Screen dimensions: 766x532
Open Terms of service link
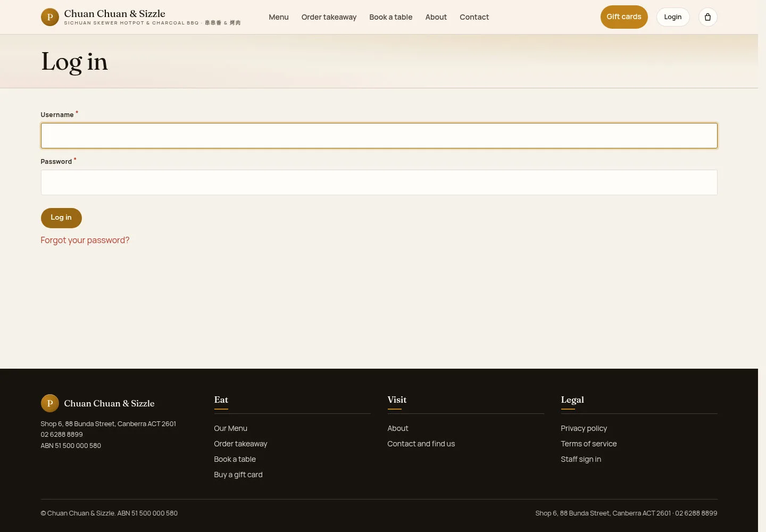click(x=588, y=444)
